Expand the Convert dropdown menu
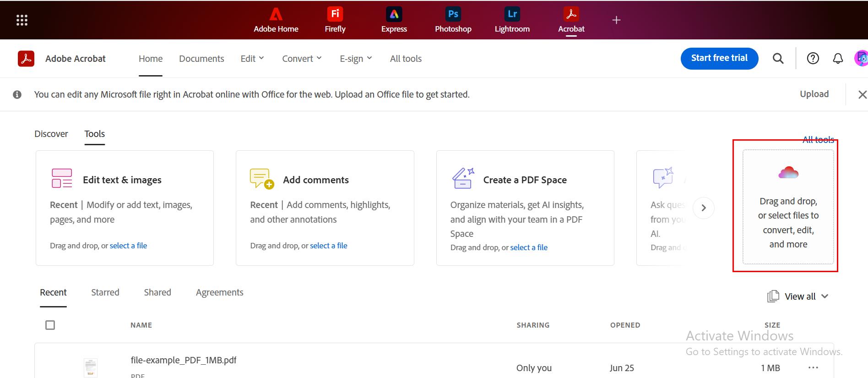The width and height of the screenshot is (868, 378). click(x=302, y=59)
